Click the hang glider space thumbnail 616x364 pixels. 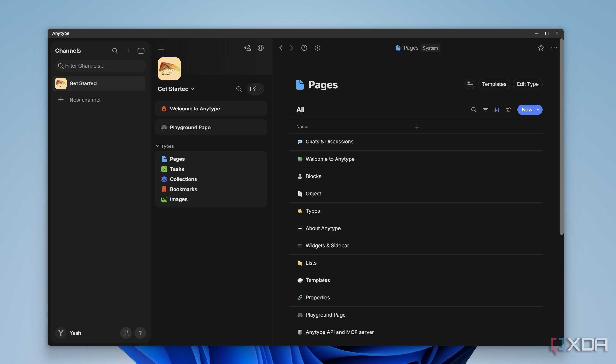pos(169,69)
